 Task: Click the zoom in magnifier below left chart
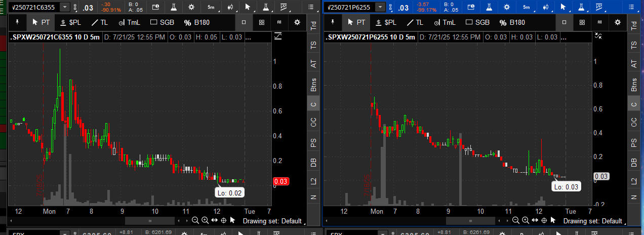pos(205,220)
